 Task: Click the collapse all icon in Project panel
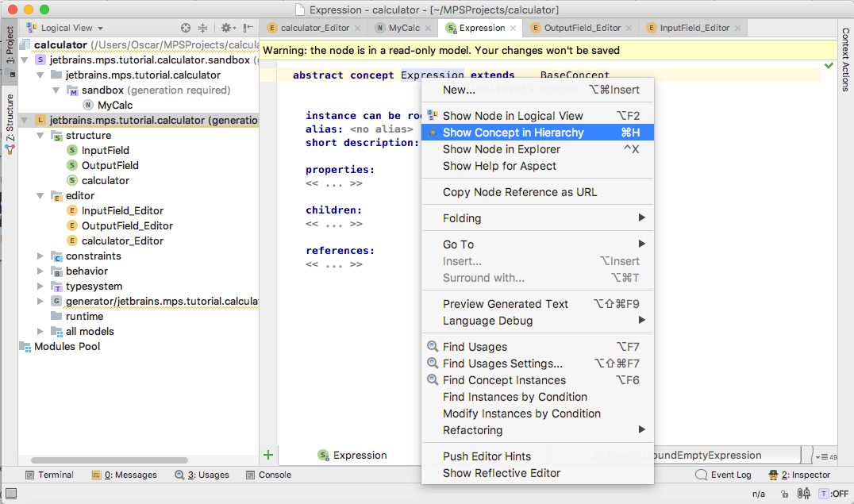(203, 28)
